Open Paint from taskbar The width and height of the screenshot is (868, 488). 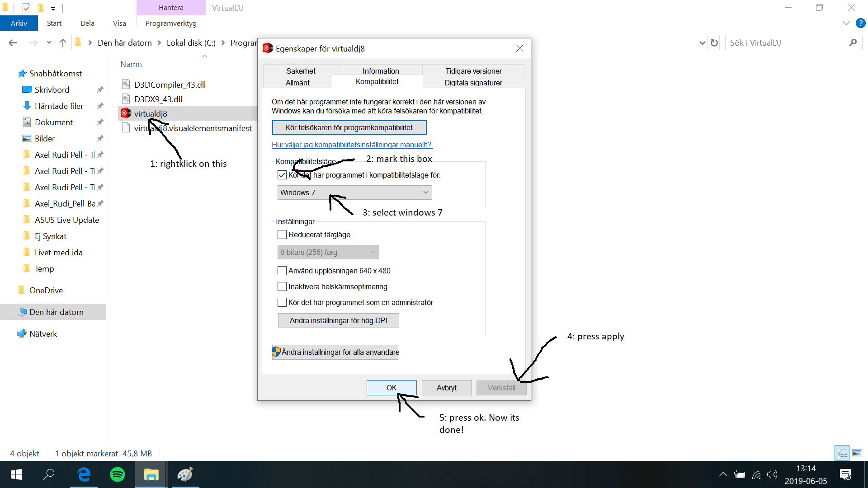(x=185, y=474)
